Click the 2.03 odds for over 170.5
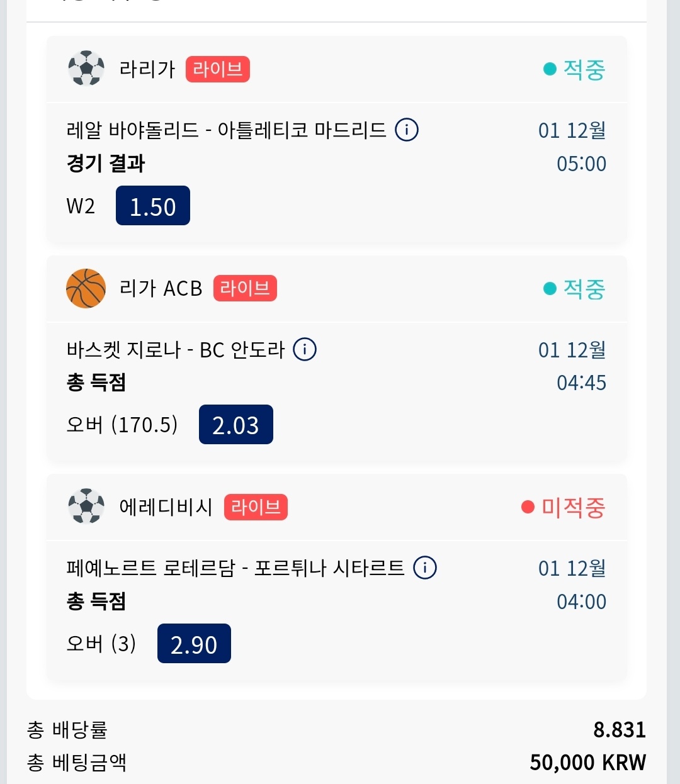The height and width of the screenshot is (784, 680). tap(236, 425)
